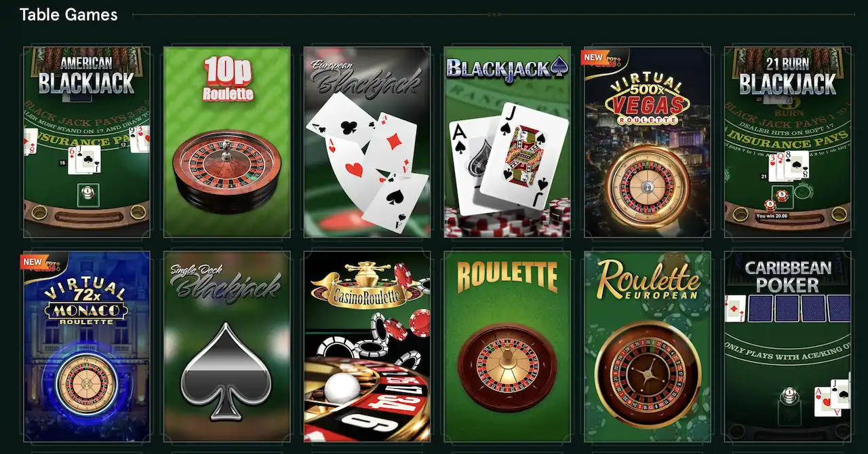Click the 10p Roulette logo text
This screenshot has width=868, height=454.
coord(227,79)
